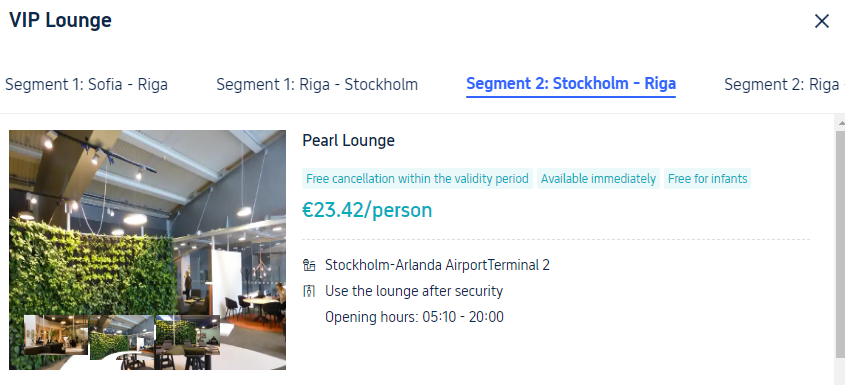
Task: Click the Stockholm-Arlanda Airport Terminal 2 text
Action: tap(437, 265)
